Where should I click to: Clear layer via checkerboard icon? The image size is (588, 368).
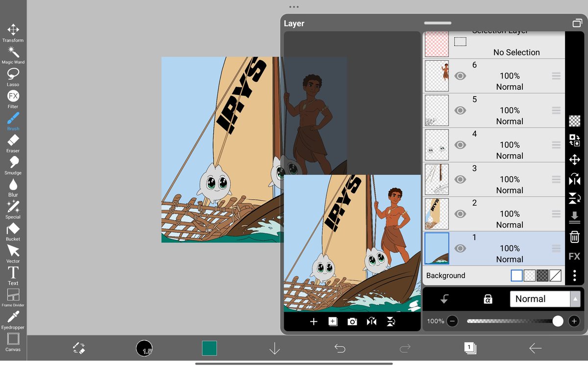574,121
